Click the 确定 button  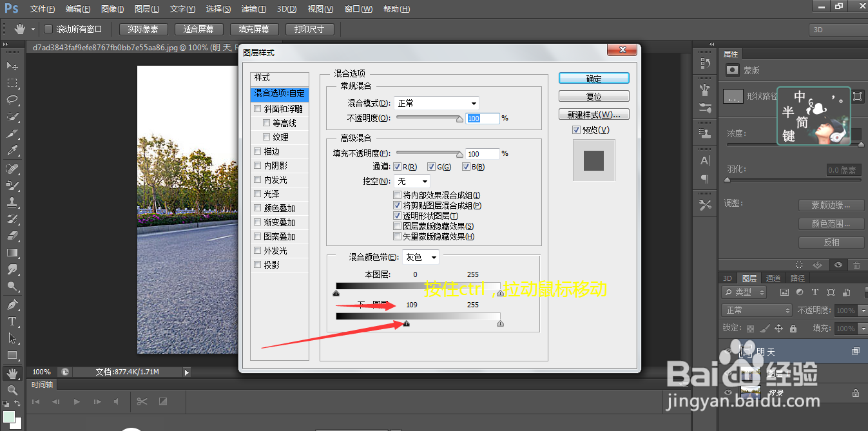pos(593,77)
